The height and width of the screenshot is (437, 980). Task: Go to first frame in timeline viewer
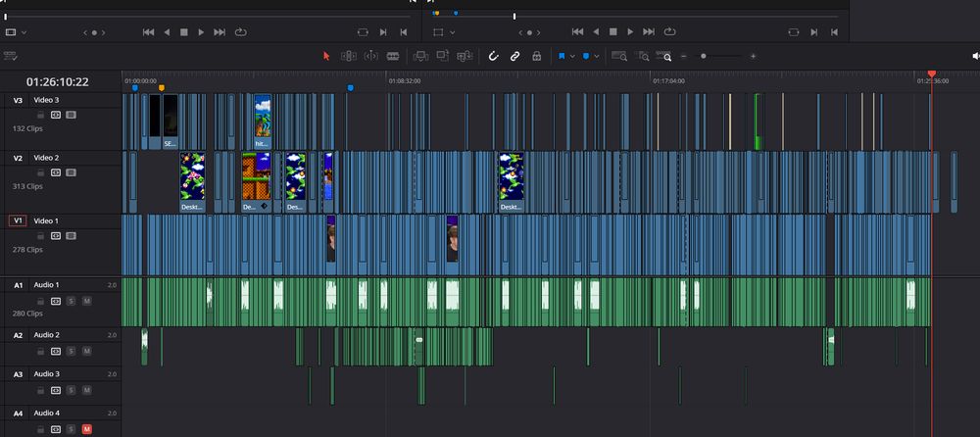pyautogui.click(x=577, y=32)
